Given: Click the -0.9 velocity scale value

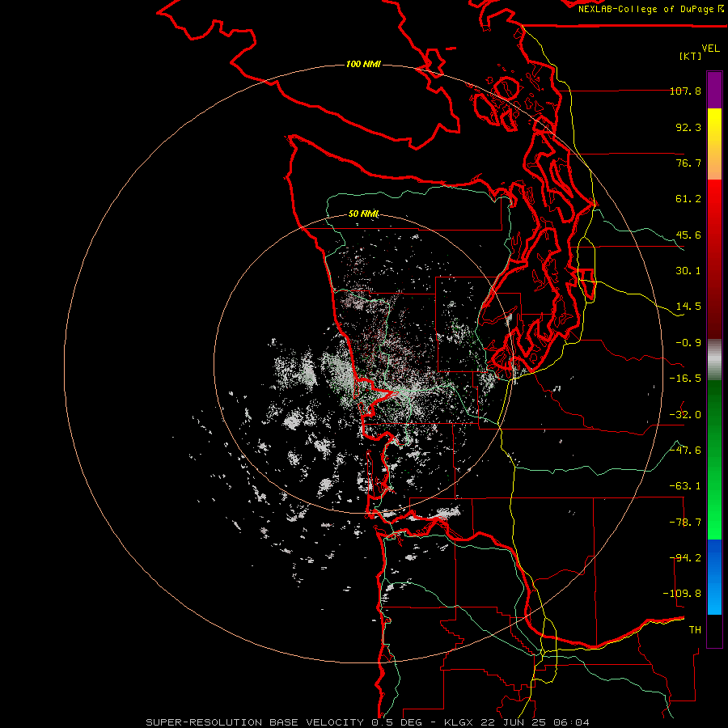Looking at the screenshot, I should [x=688, y=343].
